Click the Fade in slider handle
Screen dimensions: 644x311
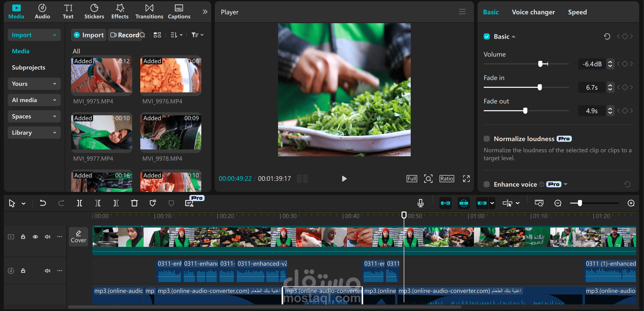tap(540, 87)
